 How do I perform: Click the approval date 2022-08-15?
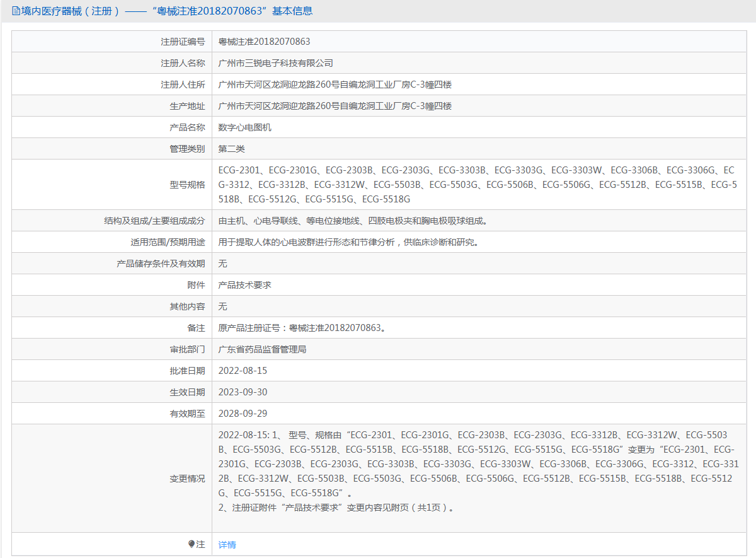pos(243,371)
